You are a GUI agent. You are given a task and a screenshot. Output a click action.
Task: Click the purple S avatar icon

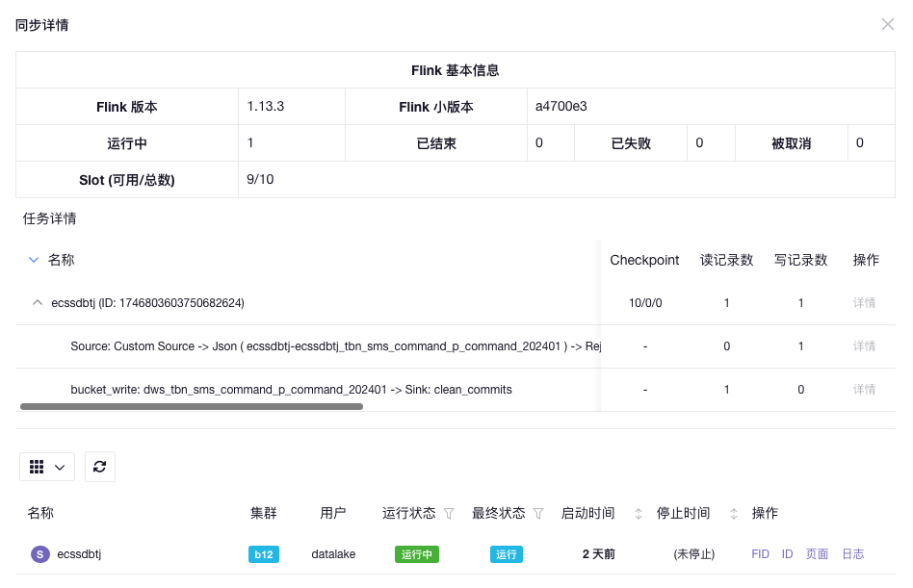pyautogui.click(x=39, y=554)
